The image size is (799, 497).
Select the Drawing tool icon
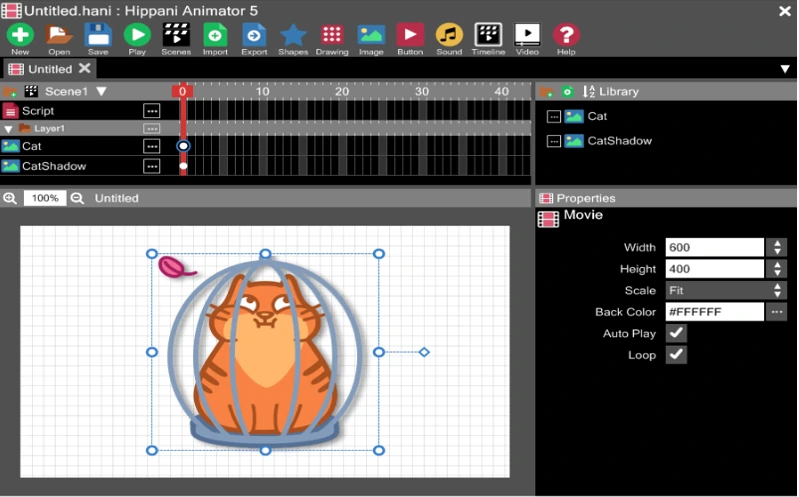[x=332, y=35]
